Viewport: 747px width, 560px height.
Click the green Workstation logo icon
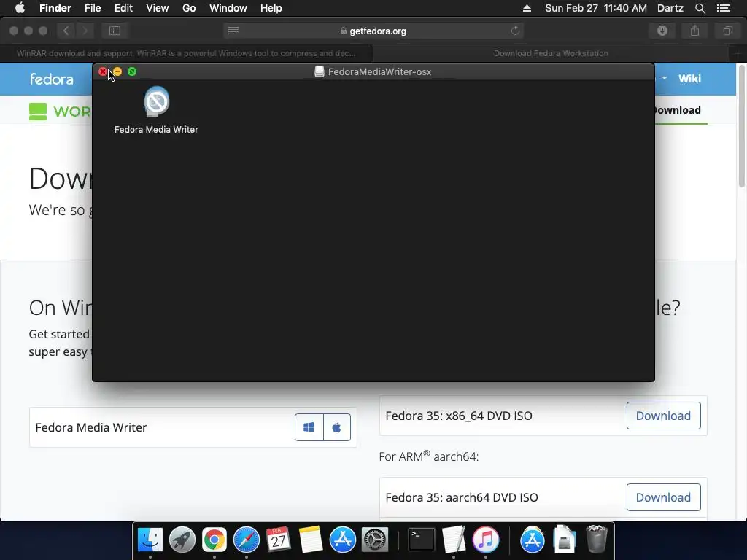(38, 112)
